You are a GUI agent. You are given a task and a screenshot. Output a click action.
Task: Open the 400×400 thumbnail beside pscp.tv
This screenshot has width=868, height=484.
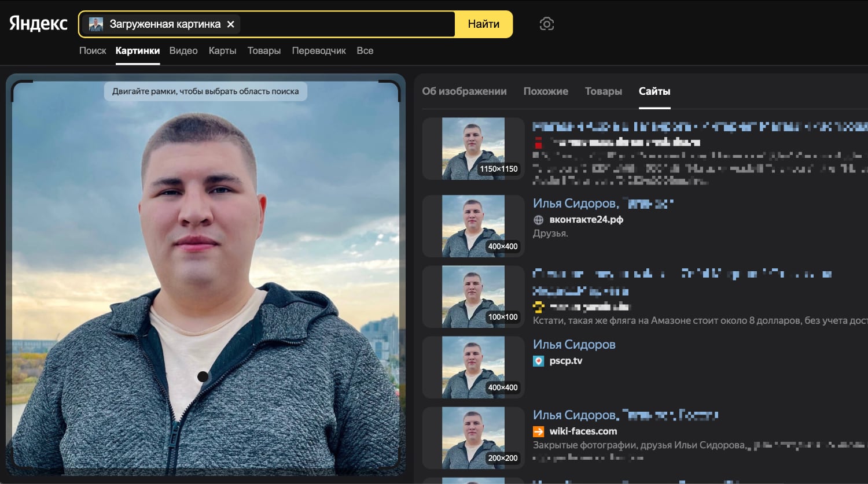473,367
